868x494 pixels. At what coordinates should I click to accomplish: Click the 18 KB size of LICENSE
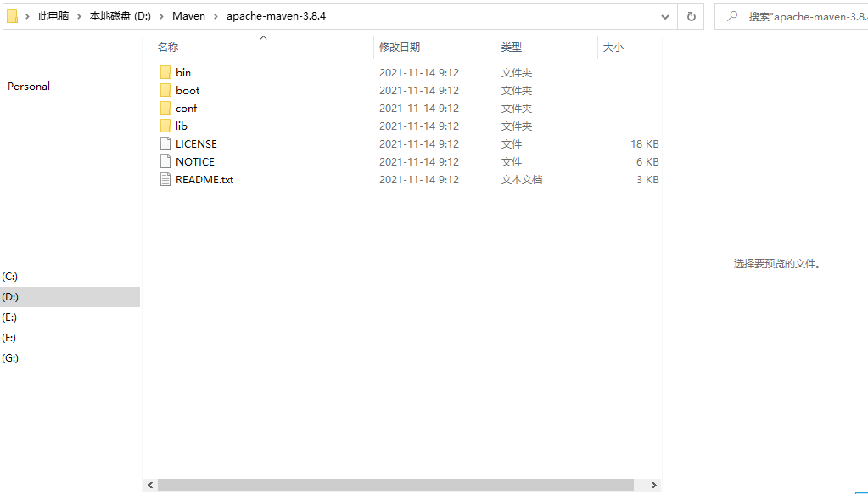[644, 144]
